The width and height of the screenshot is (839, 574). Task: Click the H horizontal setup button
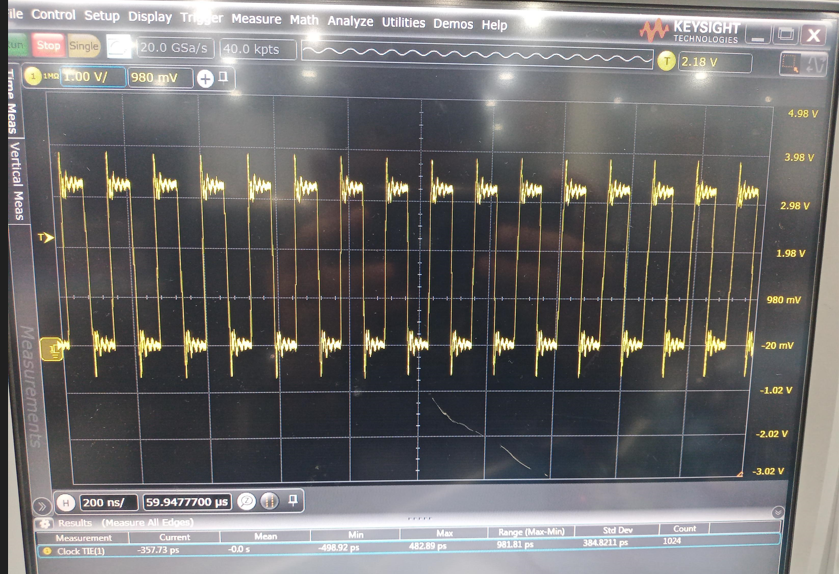(65, 502)
